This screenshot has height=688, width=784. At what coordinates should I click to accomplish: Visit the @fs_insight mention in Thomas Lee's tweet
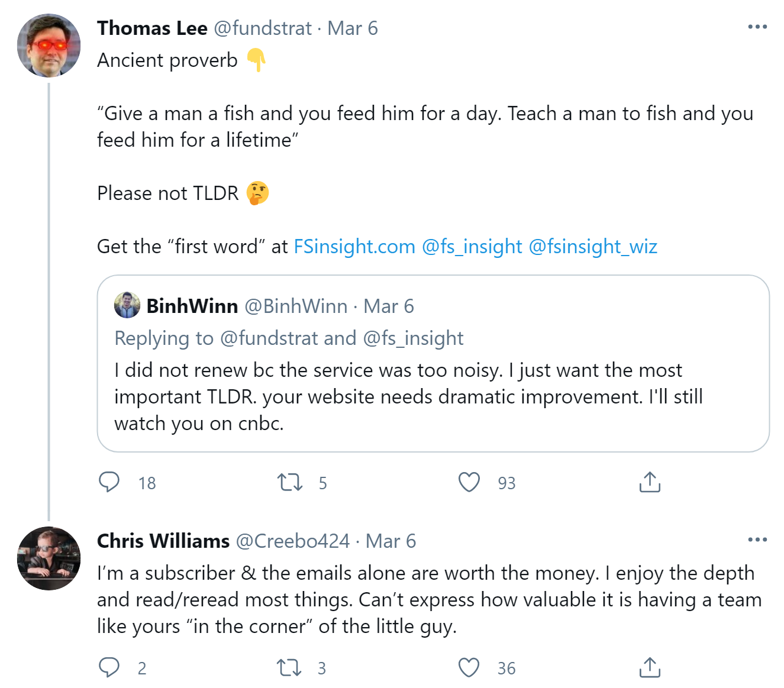(472, 246)
